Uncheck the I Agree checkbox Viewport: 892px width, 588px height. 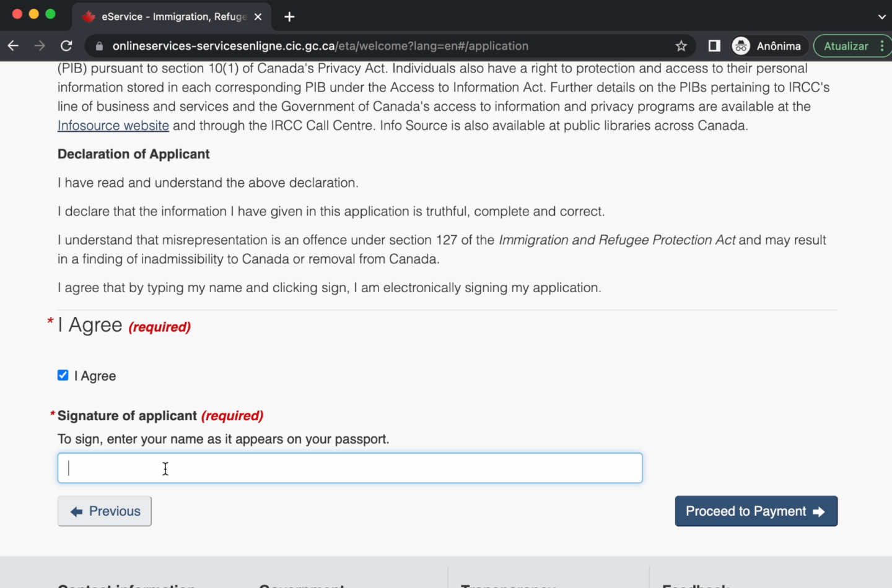[x=63, y=376]
